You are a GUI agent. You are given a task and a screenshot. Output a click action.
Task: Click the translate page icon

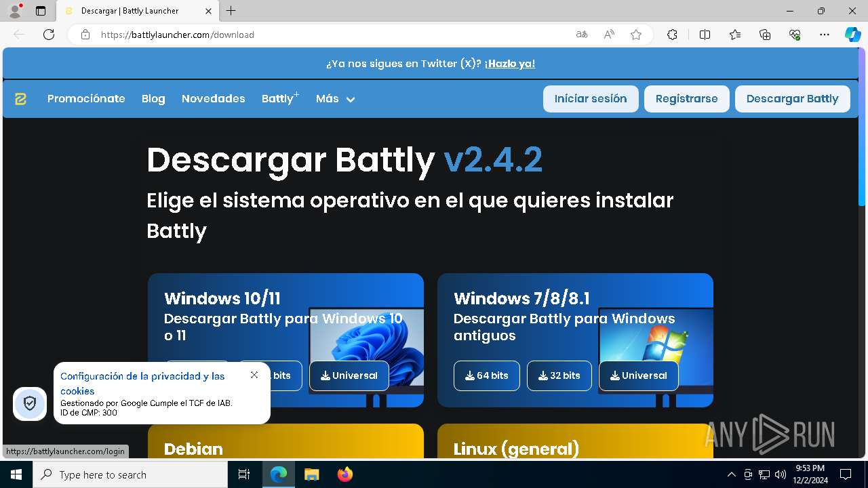(x=582, y=35)
